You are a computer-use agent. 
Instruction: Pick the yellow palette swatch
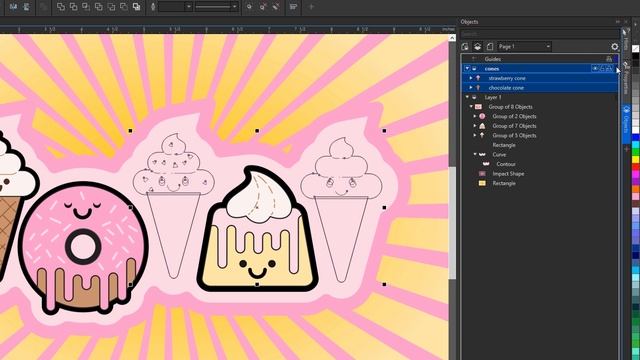[636, 160]
